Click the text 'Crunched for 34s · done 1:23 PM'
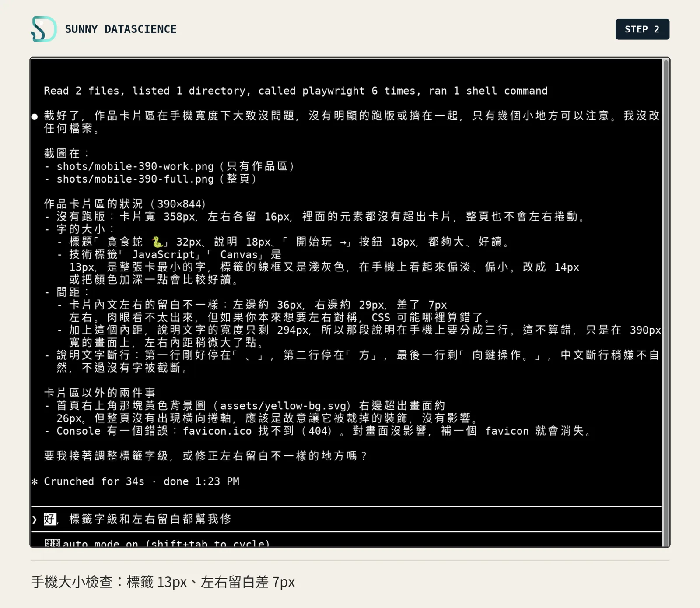 click(x=142, y=481)
